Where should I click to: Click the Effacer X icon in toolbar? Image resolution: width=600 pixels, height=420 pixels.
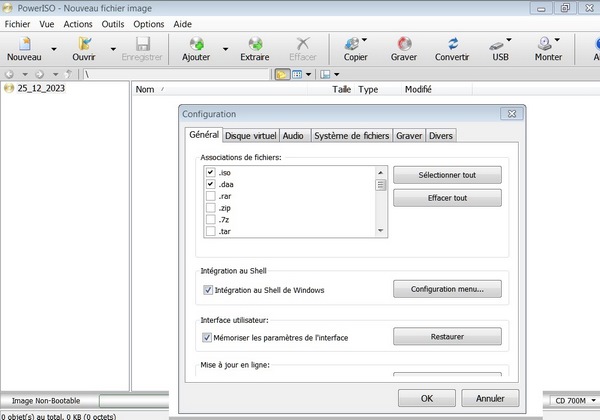[x=303, y=44]
